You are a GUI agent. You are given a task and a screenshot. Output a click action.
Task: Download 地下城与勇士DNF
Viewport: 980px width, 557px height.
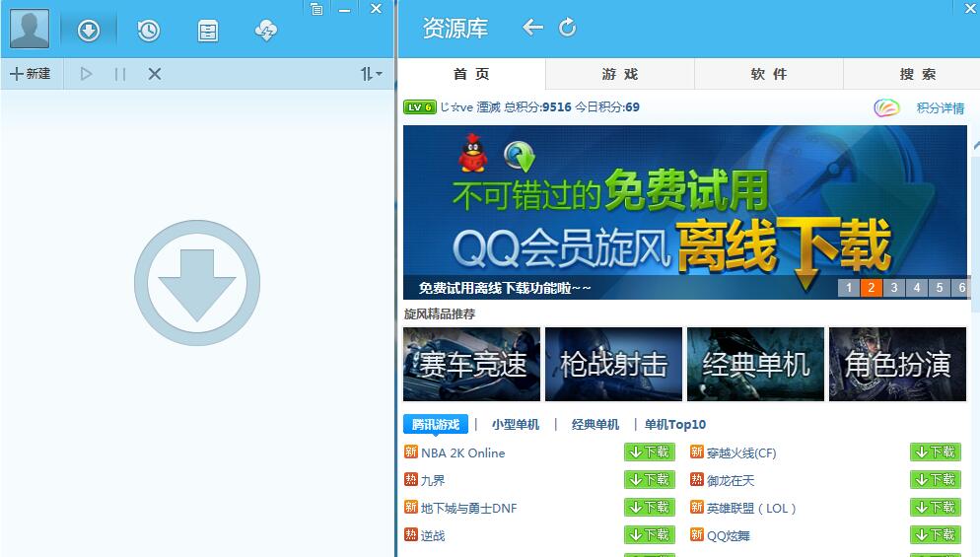pyautogui.click(x=650, y=507)
